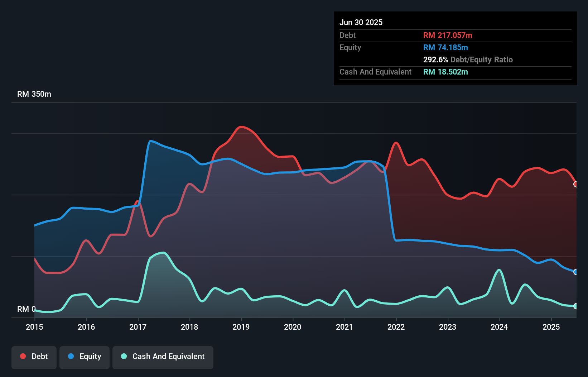
Task: Click the Equity value RM 74.185m link
Action: coord(445,47)
